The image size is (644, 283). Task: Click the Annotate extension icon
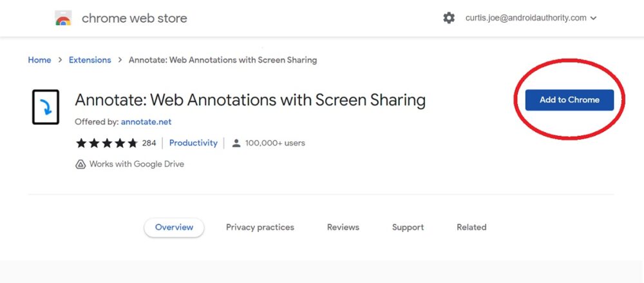[46, 107]
